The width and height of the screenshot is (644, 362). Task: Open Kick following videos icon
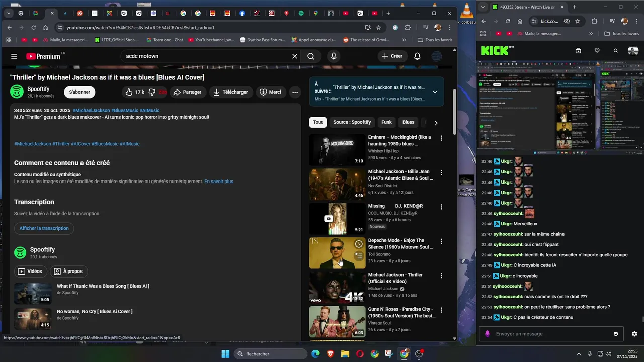coord(578,51)
